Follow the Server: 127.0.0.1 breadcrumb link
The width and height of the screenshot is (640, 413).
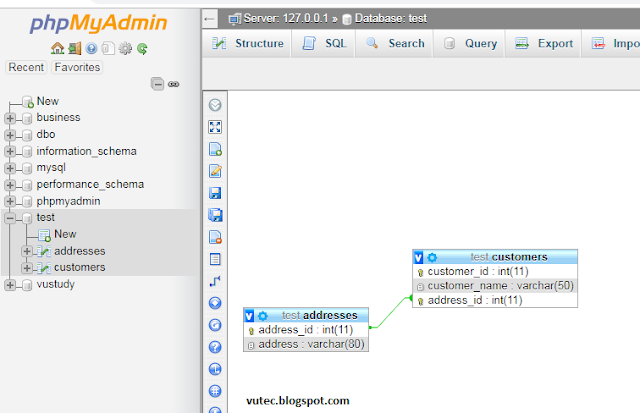pos(285,18)
